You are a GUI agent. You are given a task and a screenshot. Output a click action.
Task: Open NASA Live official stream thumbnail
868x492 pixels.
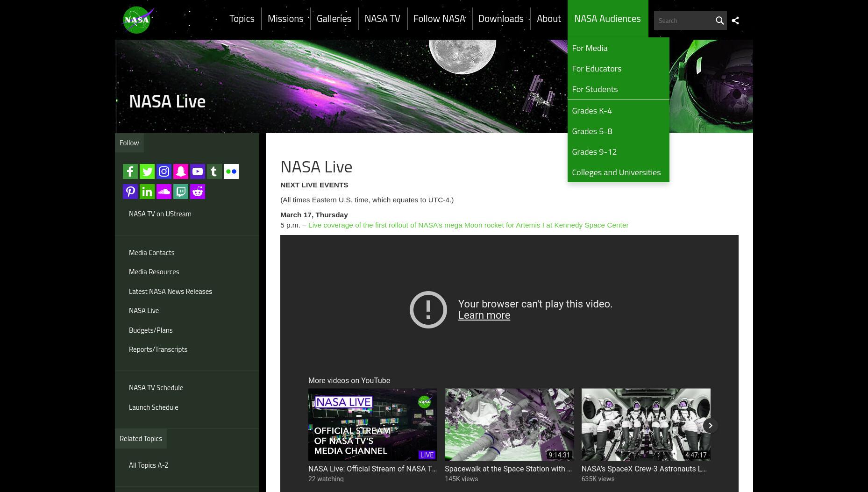(373, 425)
